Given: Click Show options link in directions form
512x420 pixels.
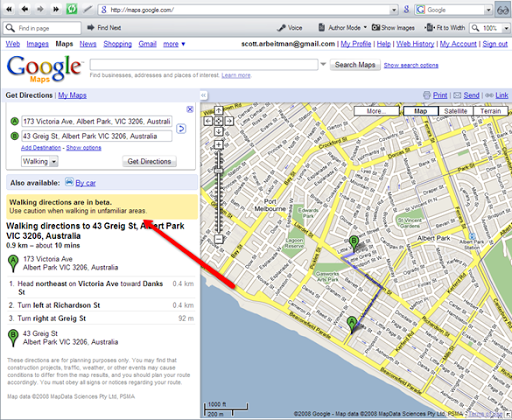Looking at the screenshot, I should [x=84, y=148].
